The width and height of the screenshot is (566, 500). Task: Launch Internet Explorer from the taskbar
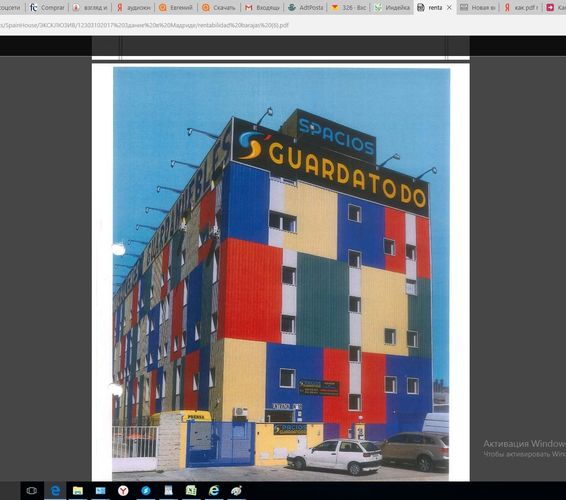click(x=214, y=491)
